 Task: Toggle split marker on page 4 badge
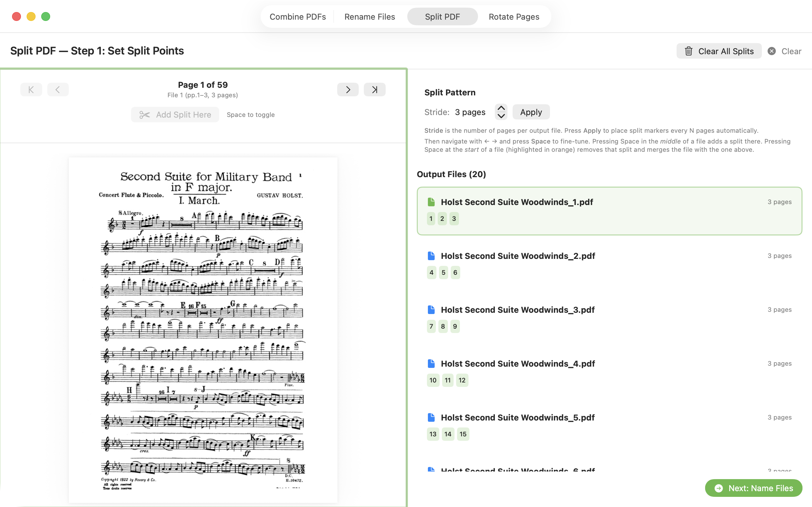coord(431,272)
